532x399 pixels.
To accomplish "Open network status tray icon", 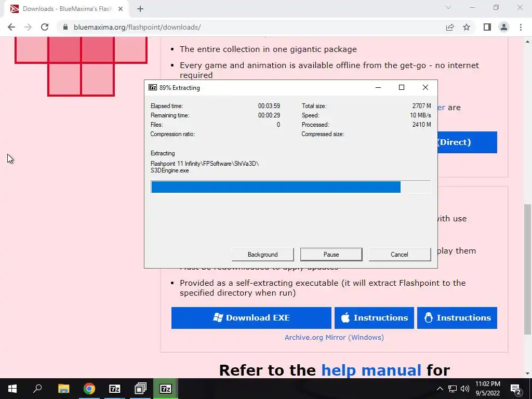I will click(x=453, y=389).
